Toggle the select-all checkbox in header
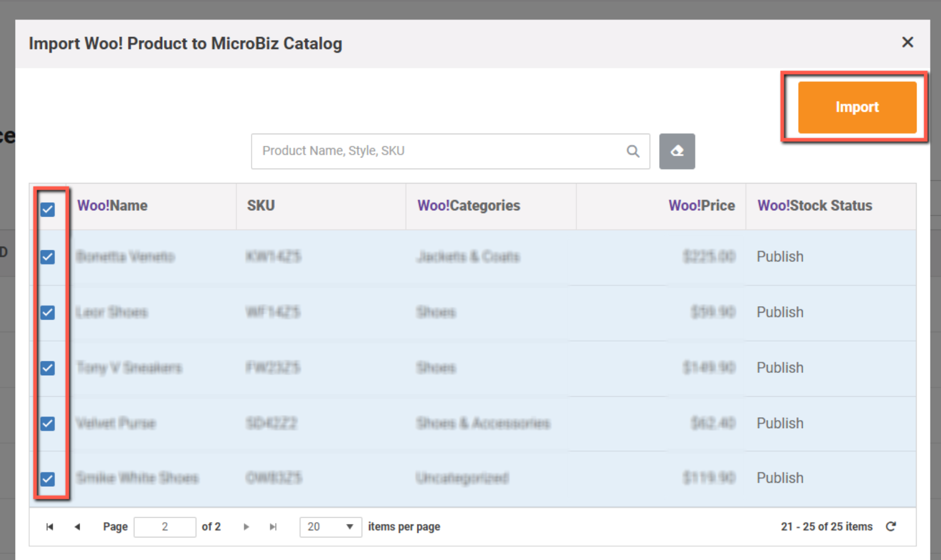 coord(48,209)
